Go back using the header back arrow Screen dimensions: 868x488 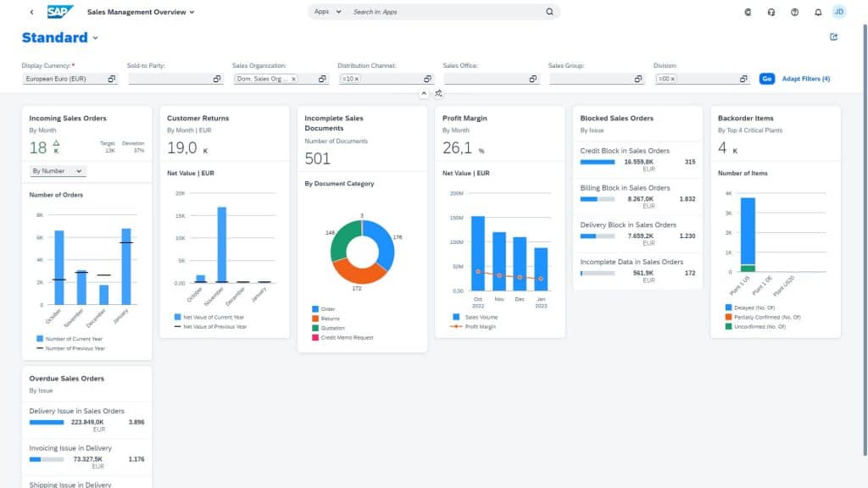pyautogui.click(x=31, y=12)
